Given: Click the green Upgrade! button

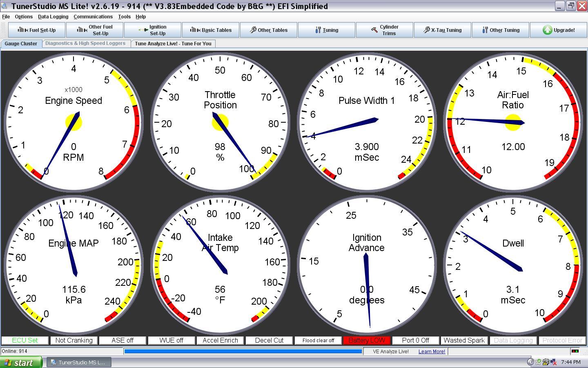Looking at the screenshot, I should click(559, 30).
